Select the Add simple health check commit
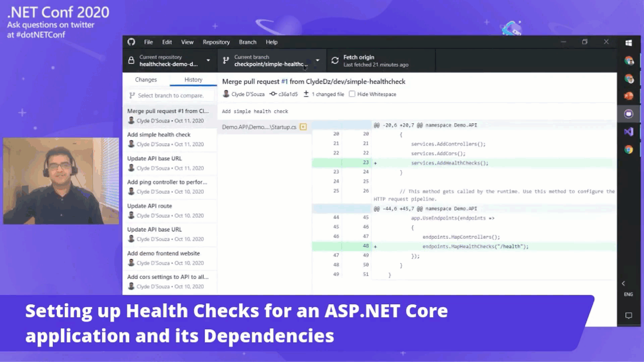 170,139
